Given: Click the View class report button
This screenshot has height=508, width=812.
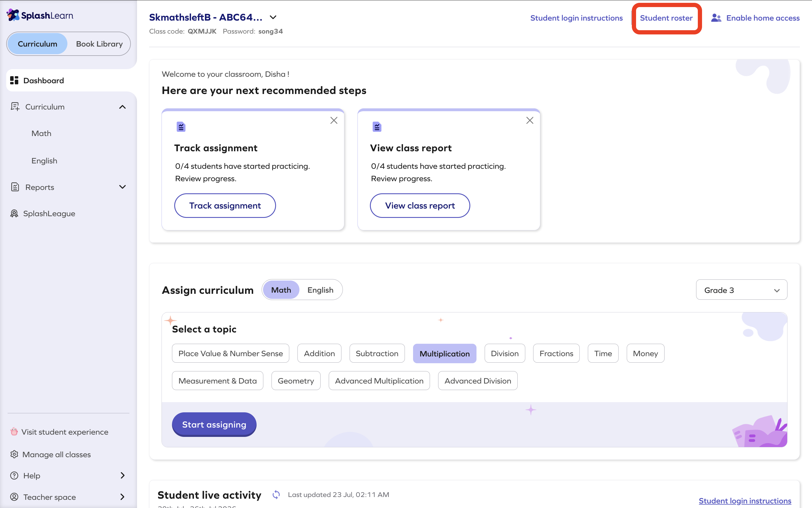Looking at the screenshot, I should (420, 206).
